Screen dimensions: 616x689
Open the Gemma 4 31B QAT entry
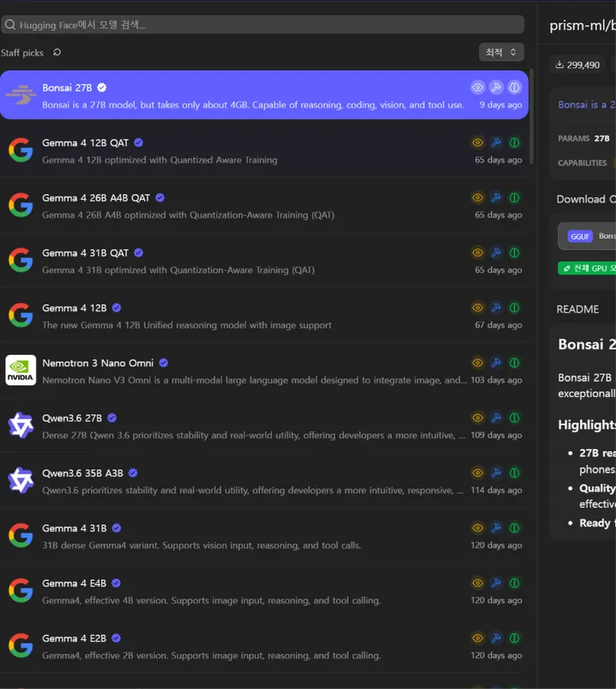[x=264, y=260]
